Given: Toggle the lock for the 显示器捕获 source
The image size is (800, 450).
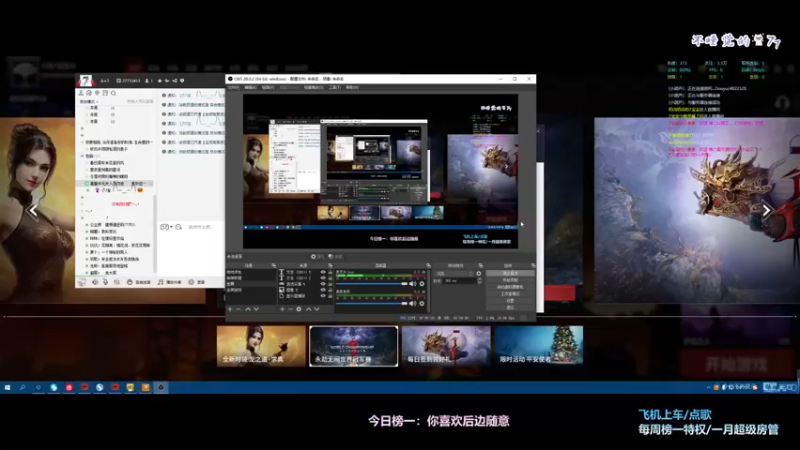Looking at the screenshot, I should coord(330,296).
